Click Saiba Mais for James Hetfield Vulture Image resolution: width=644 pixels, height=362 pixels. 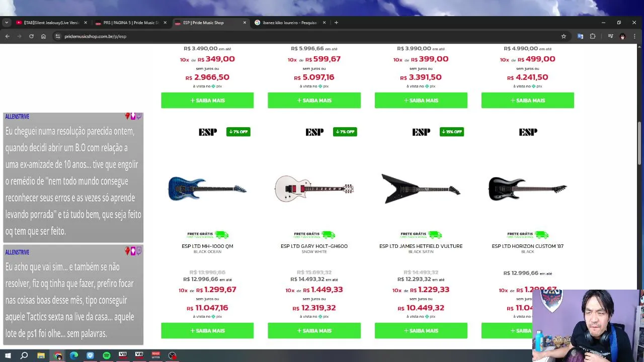click(x=421, y=331)
